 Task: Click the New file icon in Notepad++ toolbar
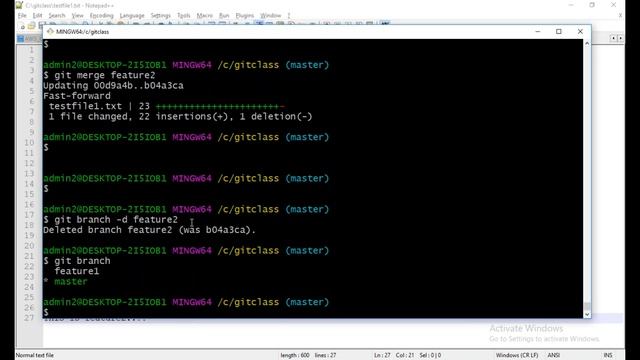22,26
